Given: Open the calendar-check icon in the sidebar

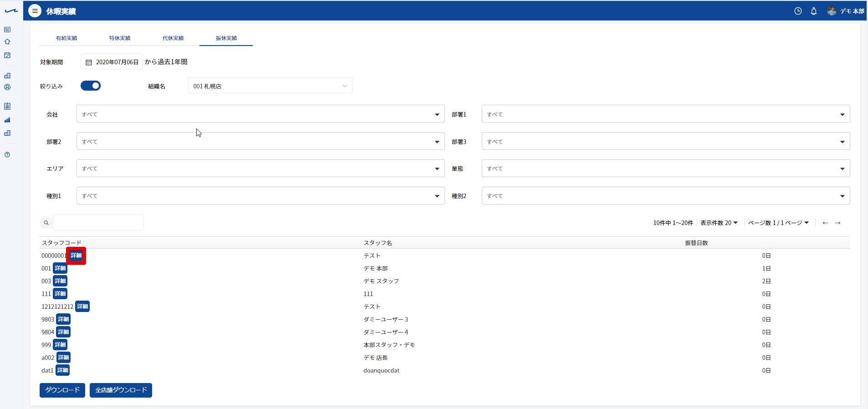Looking at the screenshot, I should tap(7, 55).
